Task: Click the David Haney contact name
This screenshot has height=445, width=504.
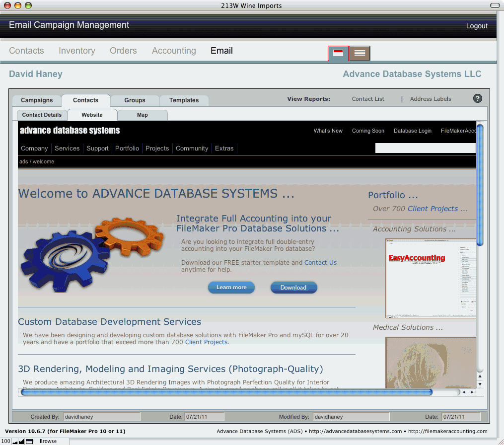Action: pyautogui.click(x=36, y=74)
